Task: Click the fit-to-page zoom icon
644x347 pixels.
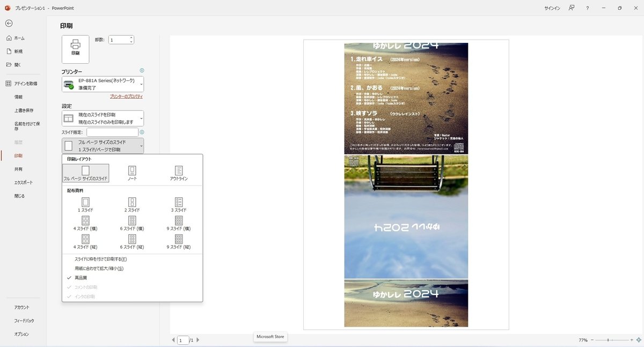Action: tap(639, 340)
